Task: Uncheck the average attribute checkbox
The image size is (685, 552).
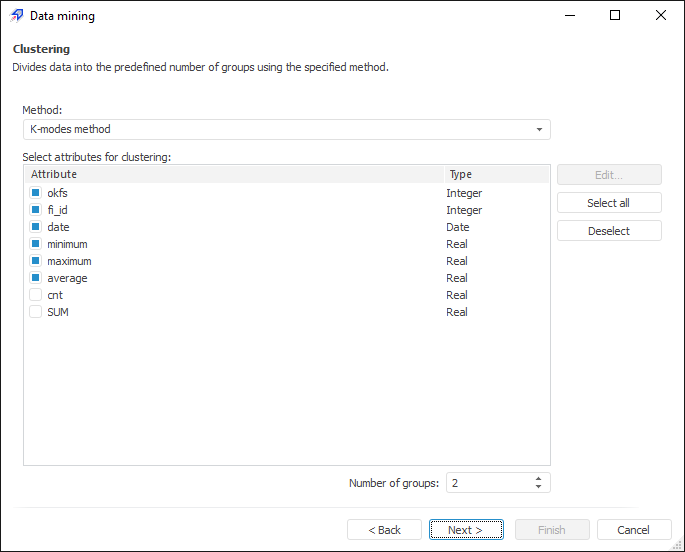Action: coord(36,278)
